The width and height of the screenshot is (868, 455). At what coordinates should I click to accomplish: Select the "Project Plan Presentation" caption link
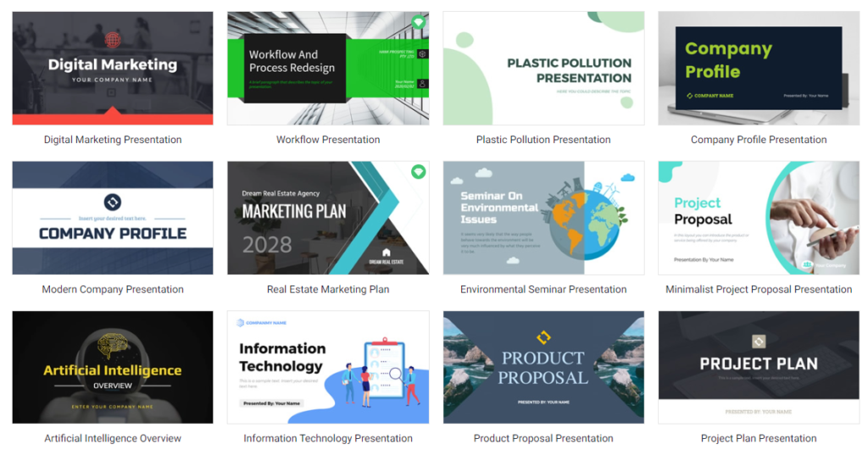tap(759, 439)
